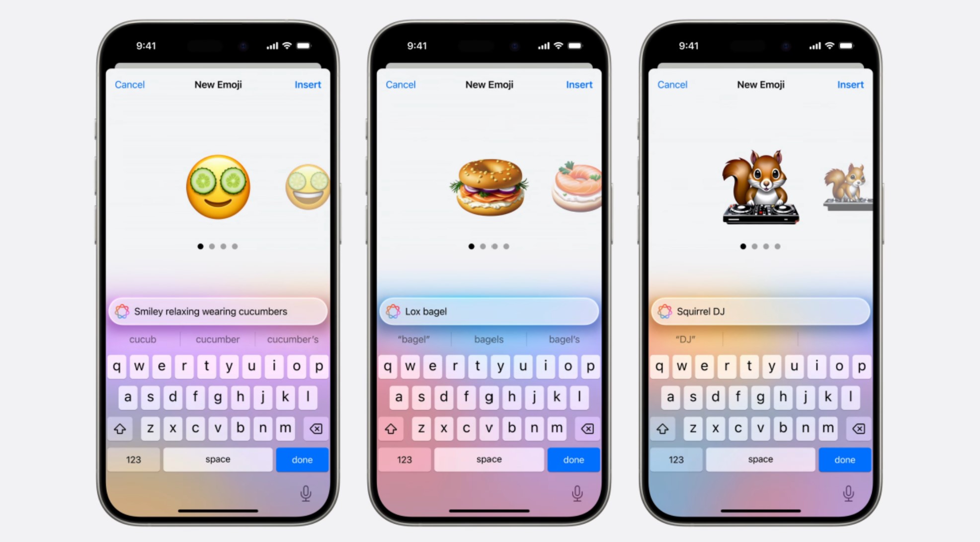Screen dimensions: 980x542
Task: Tap Insert button to add emoji
Action: (307, 84)
